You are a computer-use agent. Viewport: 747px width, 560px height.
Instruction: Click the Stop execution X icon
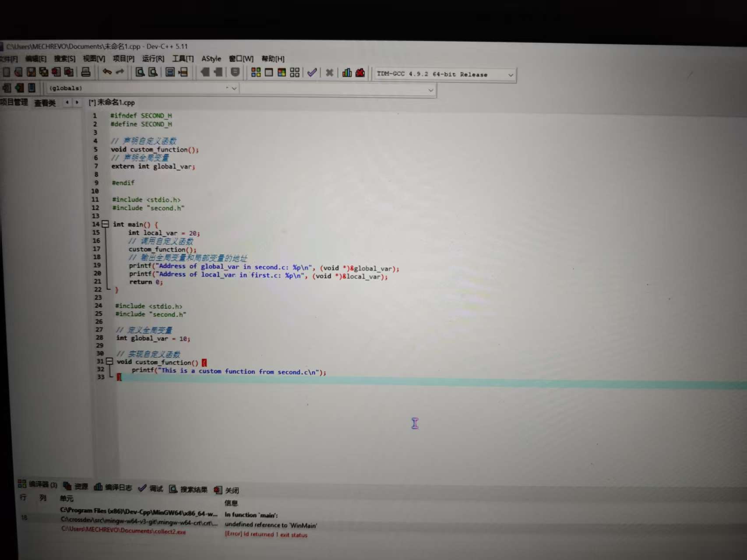330,73
